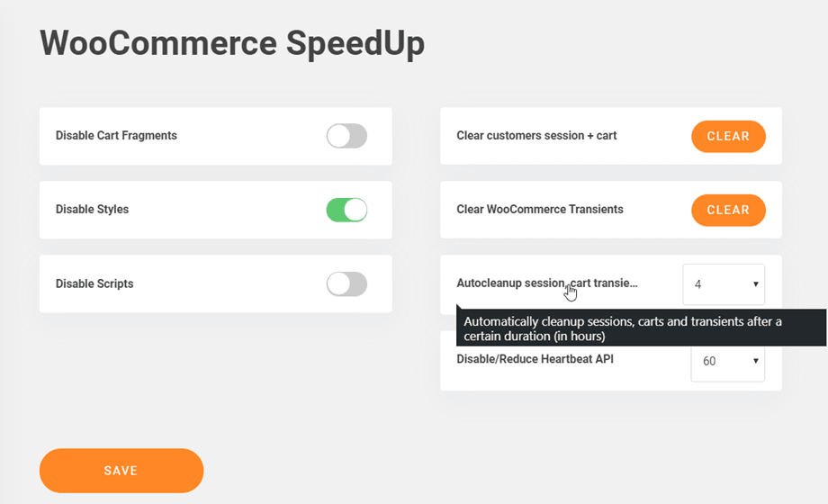Click the truncated Autocleanup session label
The image size is (828, 504).
(x=546, y=283)
